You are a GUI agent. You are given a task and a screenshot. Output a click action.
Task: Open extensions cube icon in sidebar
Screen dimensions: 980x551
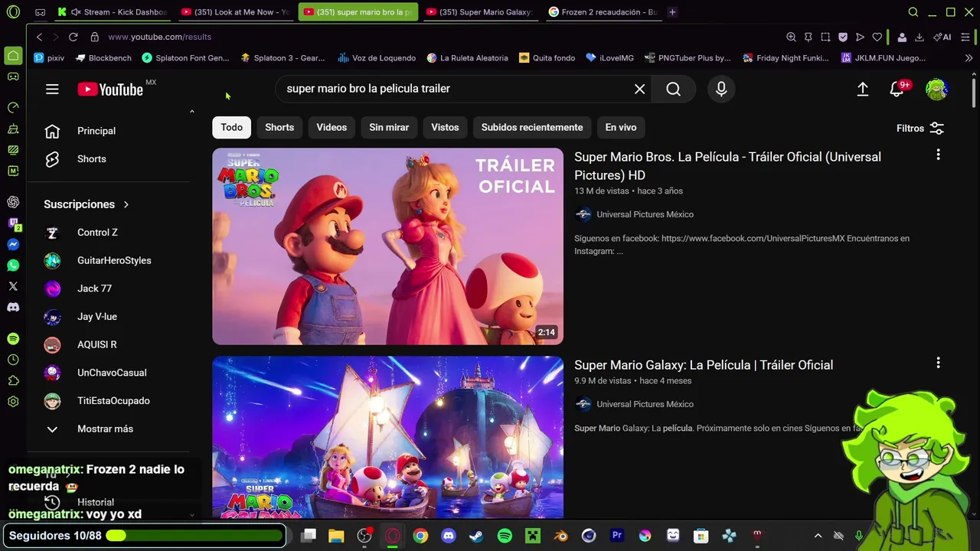pyautogui.click(x=13, y=380)
